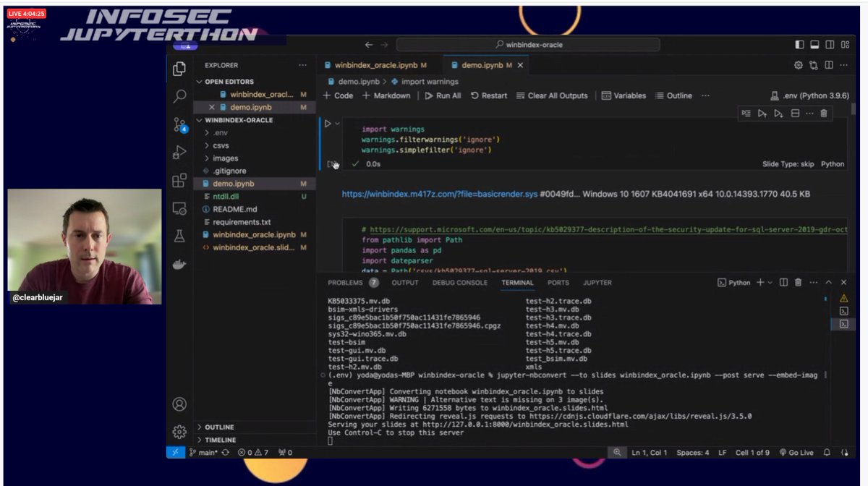Switch to the Debug Console panel tab

(460, 283)
